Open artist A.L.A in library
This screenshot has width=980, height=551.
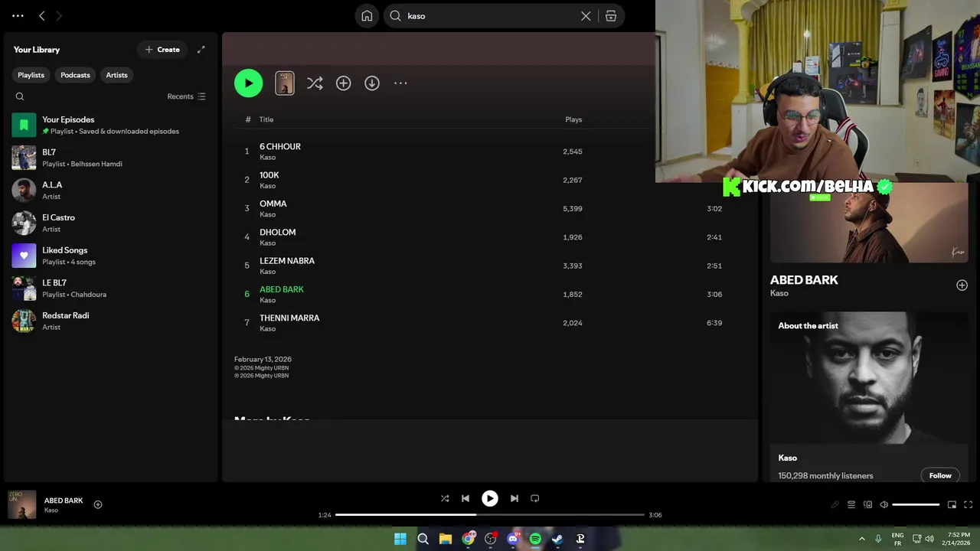pyautogui.click(x=111, y=190)
